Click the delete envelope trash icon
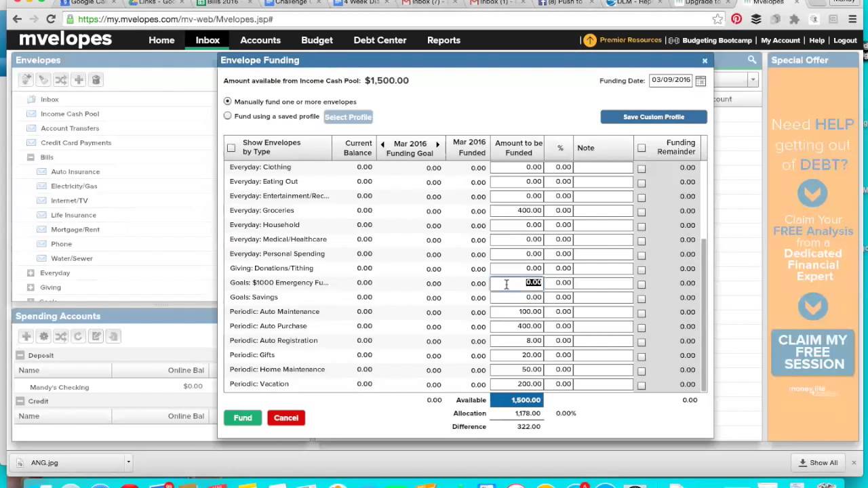The width and height of the screenshot is (868, 488). pyautogui.click(x=96, y=80)
